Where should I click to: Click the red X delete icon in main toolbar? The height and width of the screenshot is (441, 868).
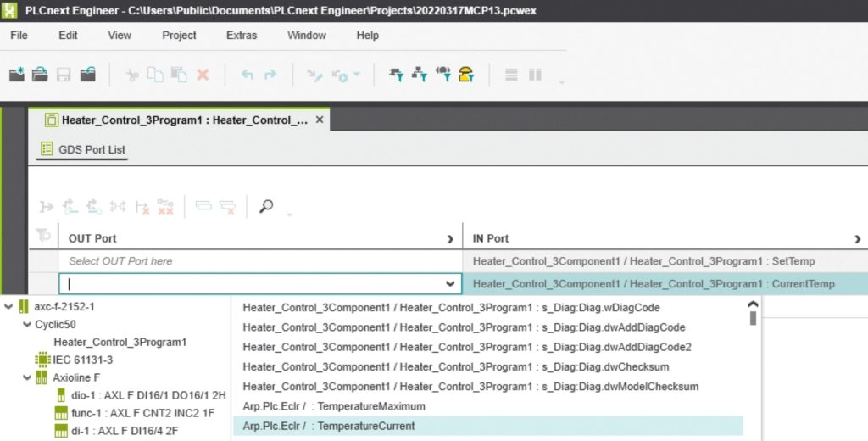coord(203,75)
